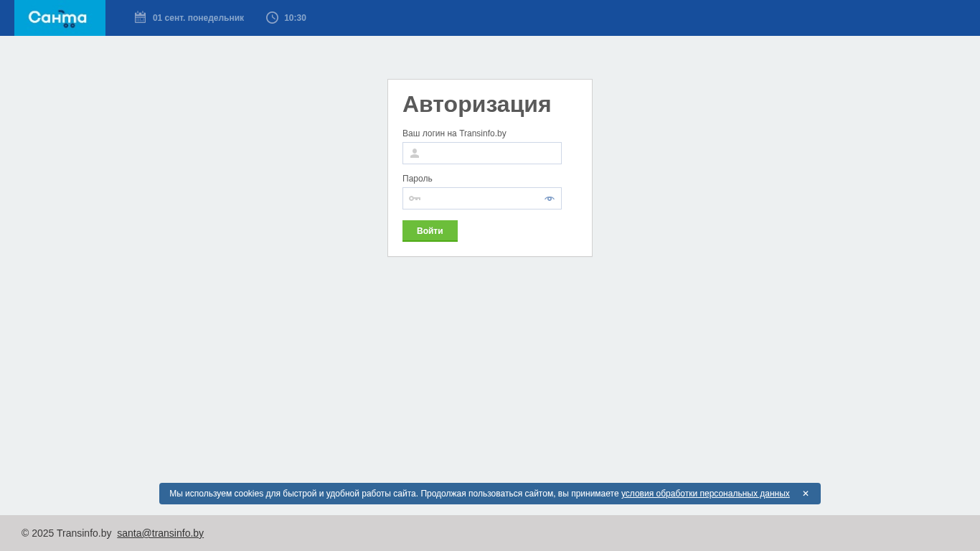Open the santa@transinfo.by email link
The height and width of the screenshot is (551, 980).
(161, 533)
